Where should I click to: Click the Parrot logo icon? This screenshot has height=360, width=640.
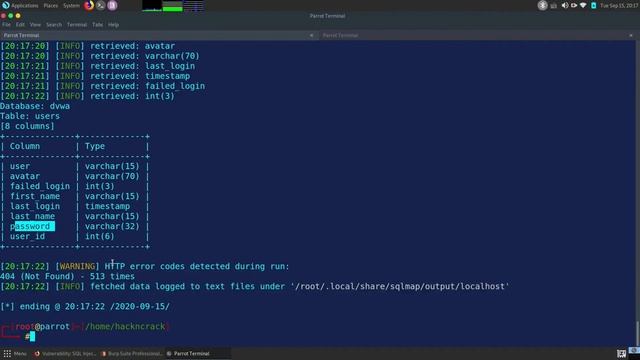(6, 5)
